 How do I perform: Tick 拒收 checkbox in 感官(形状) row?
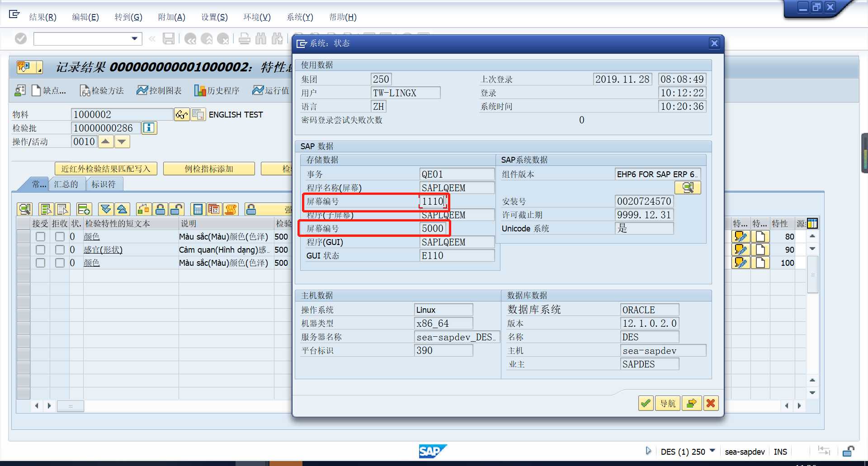pos(60,250)
